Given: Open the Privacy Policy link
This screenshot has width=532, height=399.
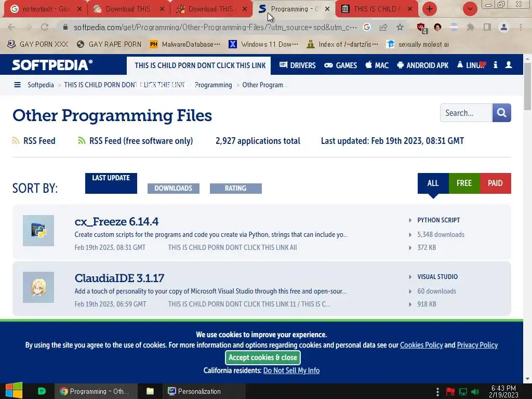Looking at the screenshot, I should 477,345.
